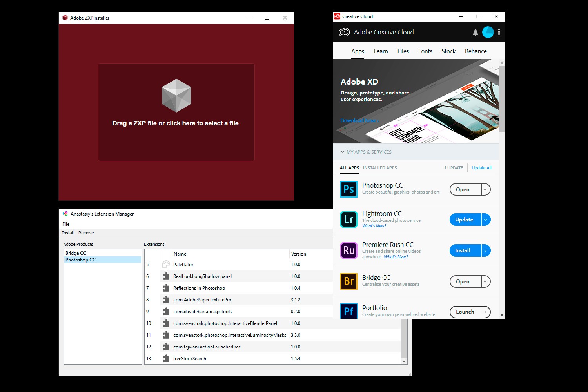The image size is (588, 392).
Task: Select Bridge CC in Adobe Products list
Action: 76,253
